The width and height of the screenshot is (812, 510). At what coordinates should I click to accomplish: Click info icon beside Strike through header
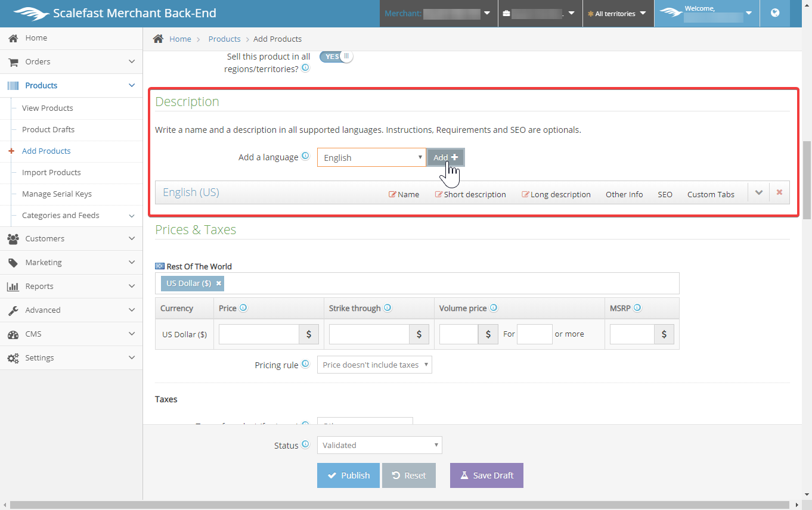pyautogui.click(x=388, y=308)
